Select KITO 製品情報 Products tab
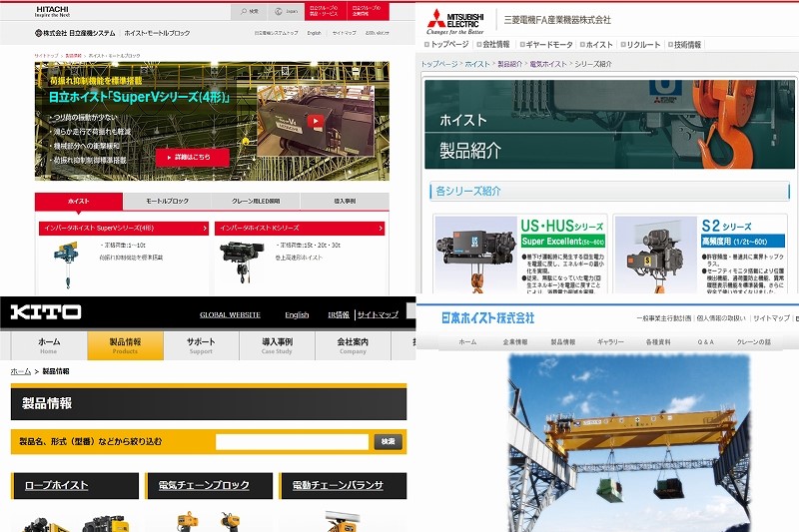Image resolution: width=799 pixels, height=532 pixels. click(126, 345)
